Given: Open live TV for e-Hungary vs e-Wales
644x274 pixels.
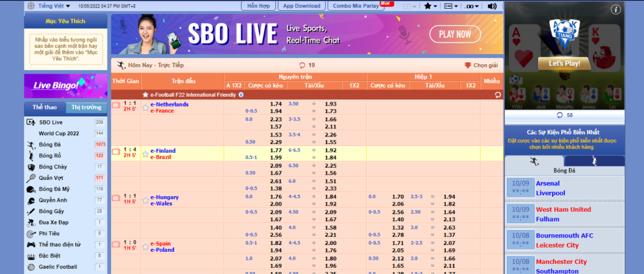Looking at the screenshot, I should pos(116,198).
